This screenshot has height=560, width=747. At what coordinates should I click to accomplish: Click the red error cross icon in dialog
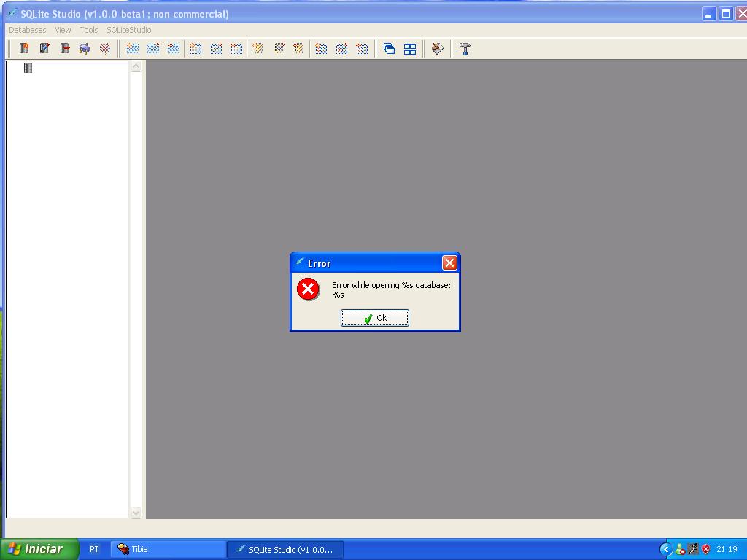pos(309,289)
